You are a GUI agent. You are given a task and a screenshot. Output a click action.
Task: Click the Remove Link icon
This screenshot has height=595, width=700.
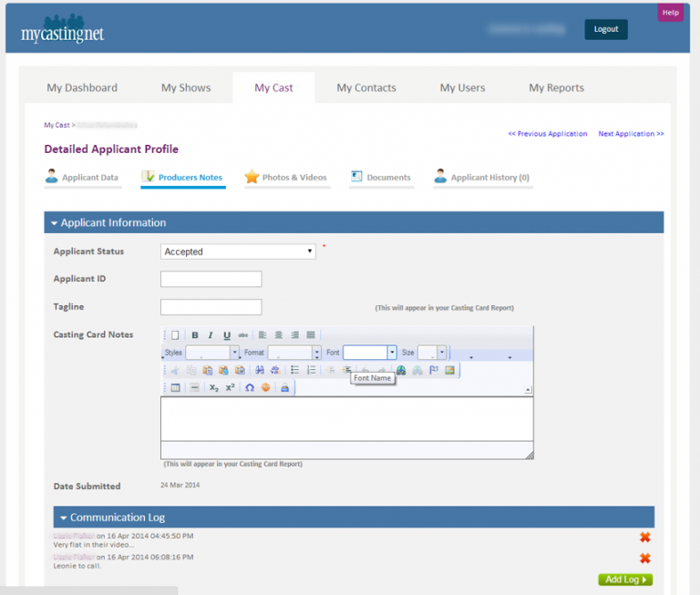417,370
